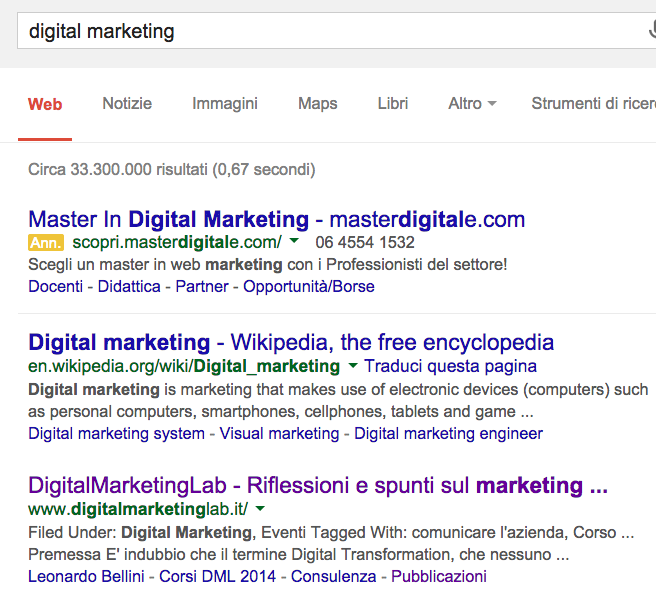
Task: Open the Opportunità/Borse sitelink
Action: [x=309, y=287]
